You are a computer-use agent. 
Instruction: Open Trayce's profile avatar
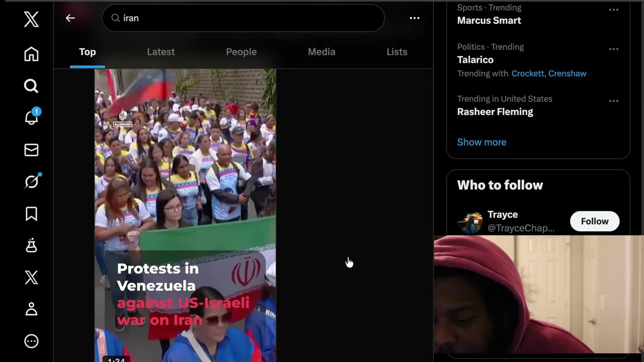(469, 223)
